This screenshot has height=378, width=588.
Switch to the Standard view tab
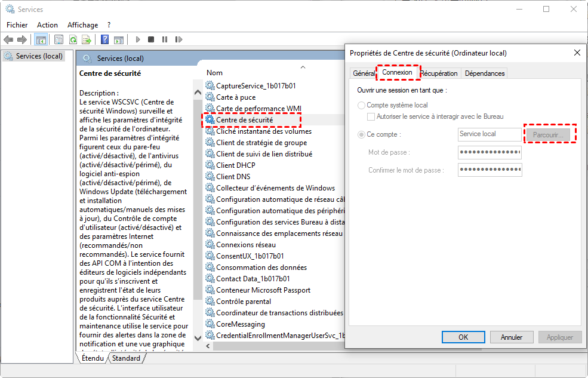(126, 358)
